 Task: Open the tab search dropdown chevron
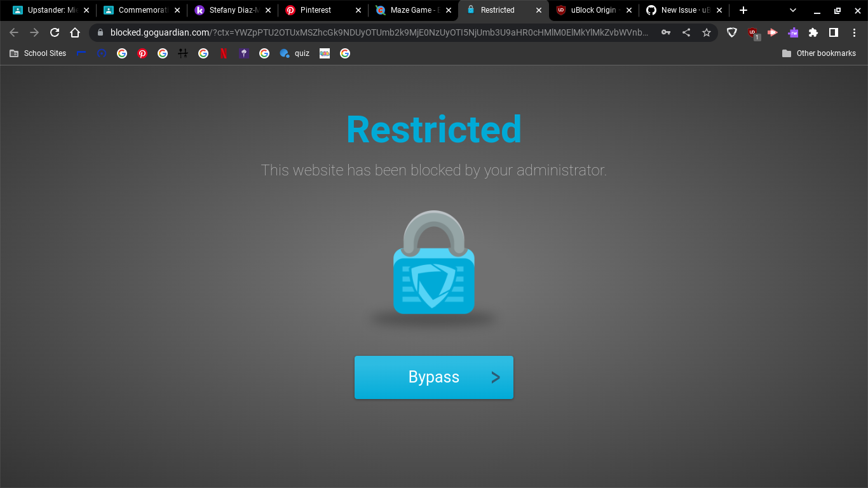[792, 11]
